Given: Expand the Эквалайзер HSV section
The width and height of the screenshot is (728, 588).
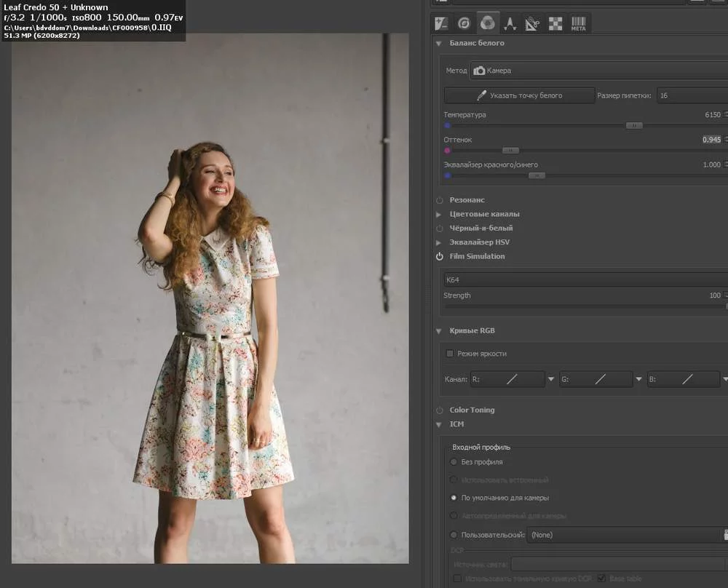Looking at the screenshot, I should [x=439, y=242].
